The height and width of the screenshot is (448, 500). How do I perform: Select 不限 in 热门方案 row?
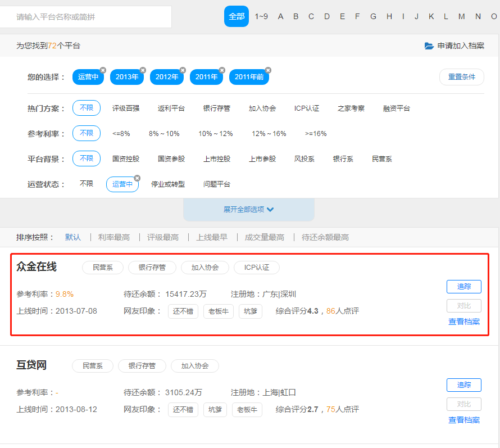point(87,108)
